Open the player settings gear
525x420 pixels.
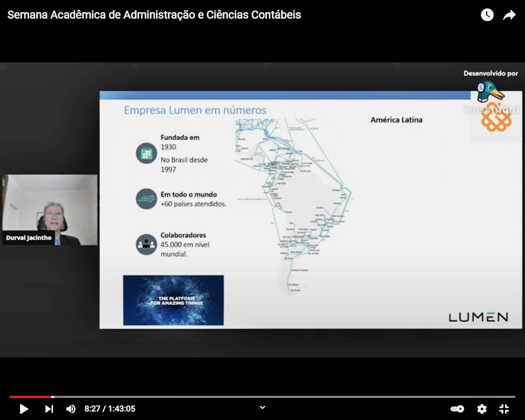coord(482,408)
